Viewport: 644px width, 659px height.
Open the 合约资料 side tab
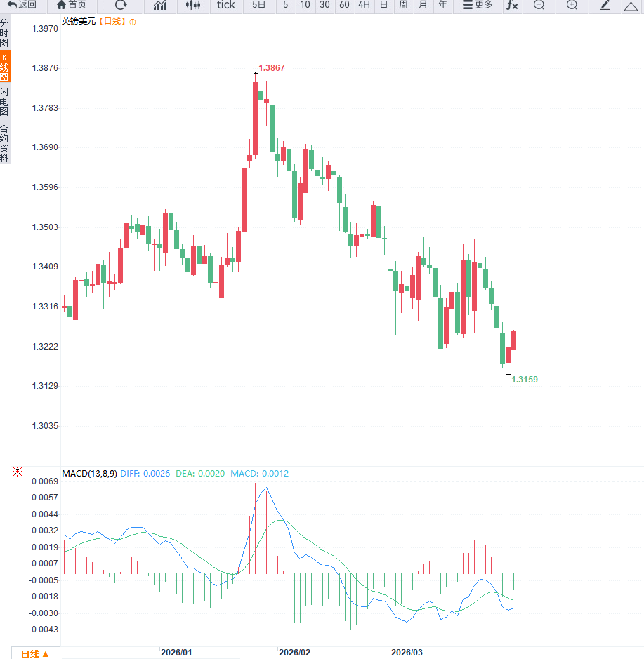pos(4,143)
